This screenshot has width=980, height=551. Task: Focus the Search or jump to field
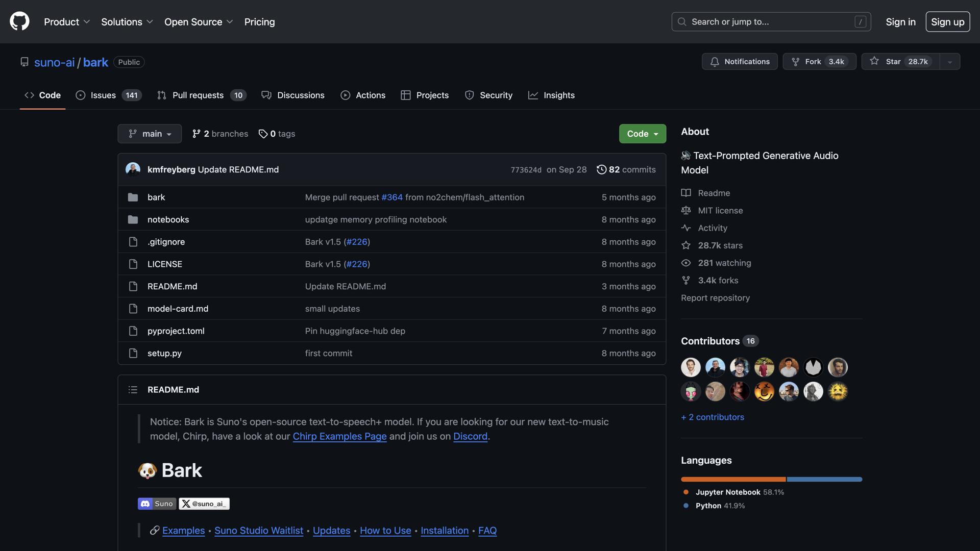[771, 22]
